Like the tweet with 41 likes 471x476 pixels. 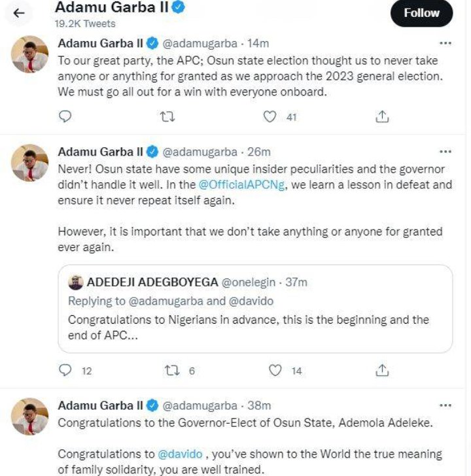(x=270, y=116)
